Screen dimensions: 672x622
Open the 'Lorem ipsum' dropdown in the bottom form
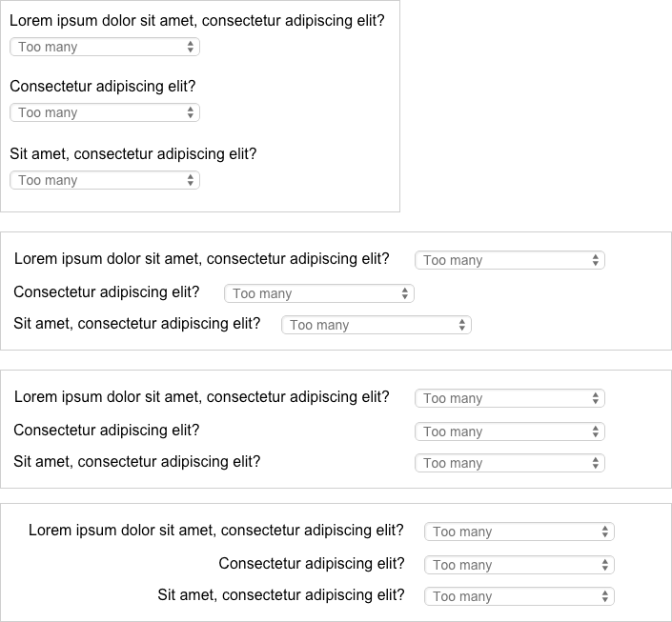519,532
